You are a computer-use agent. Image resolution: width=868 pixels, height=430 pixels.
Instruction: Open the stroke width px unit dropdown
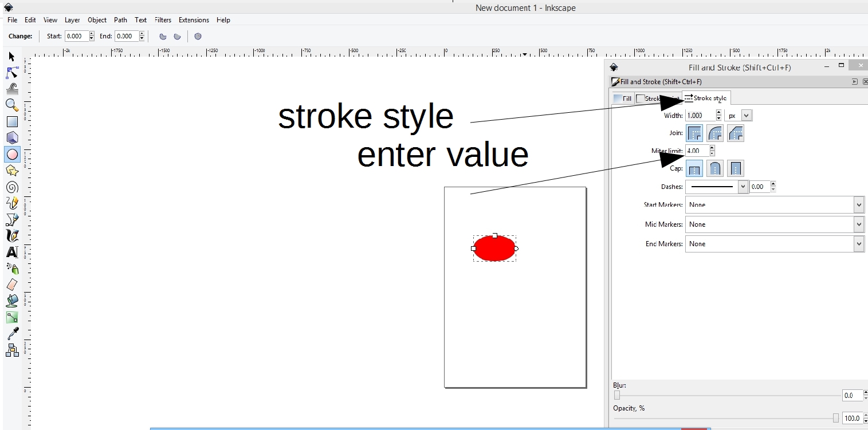point(739,115)
